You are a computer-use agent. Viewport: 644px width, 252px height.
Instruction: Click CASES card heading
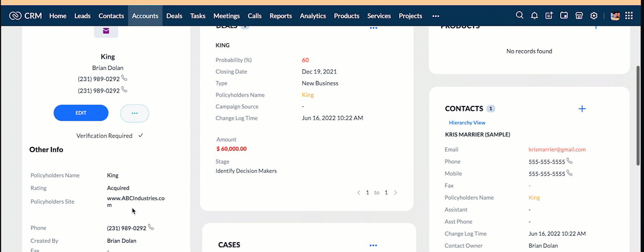pyautogui.click(x=229, y=245)
